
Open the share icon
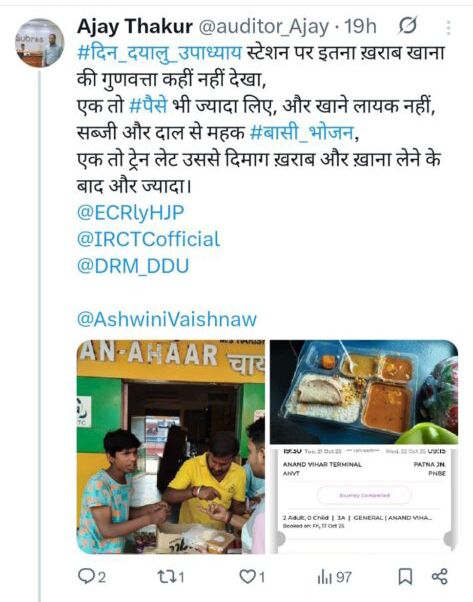(440, 576)
